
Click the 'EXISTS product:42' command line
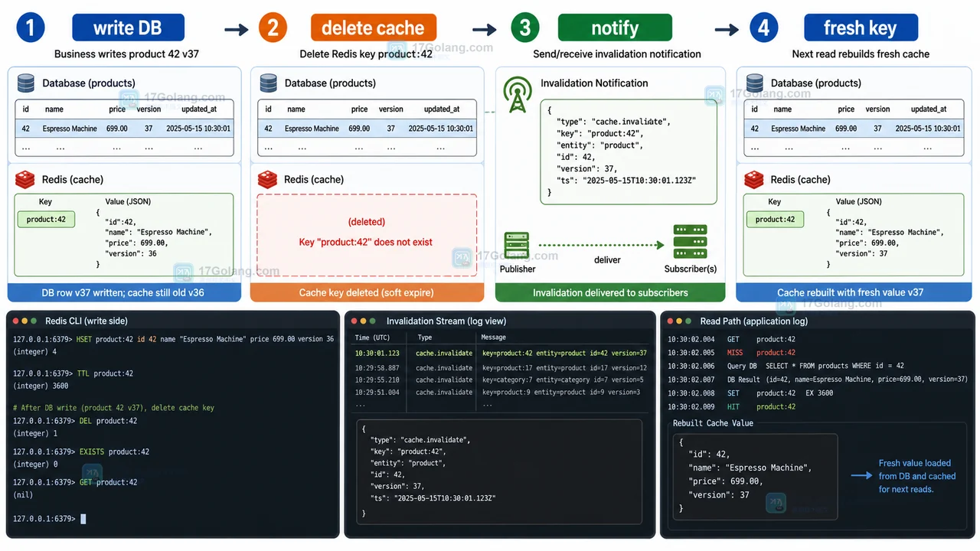[x=81, y=452]
